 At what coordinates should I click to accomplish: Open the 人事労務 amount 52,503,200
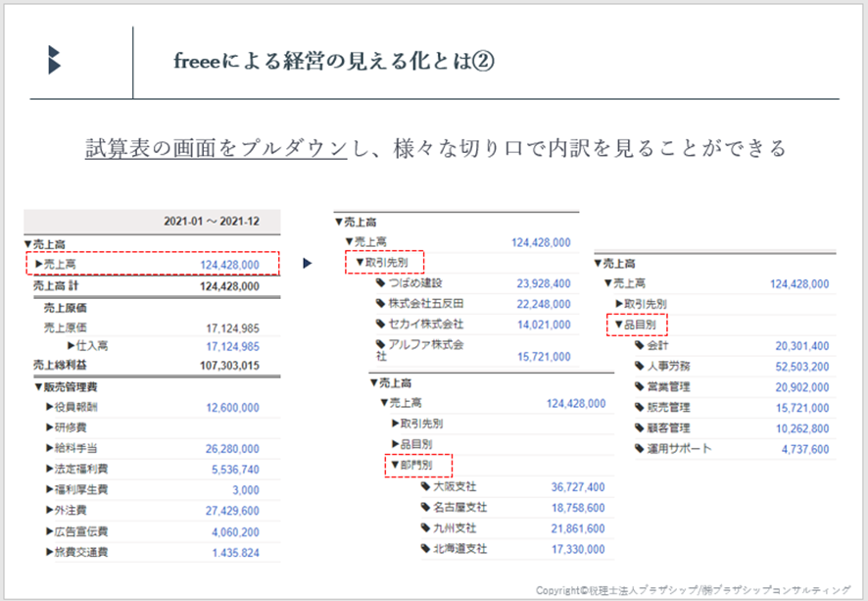(802, 367)
